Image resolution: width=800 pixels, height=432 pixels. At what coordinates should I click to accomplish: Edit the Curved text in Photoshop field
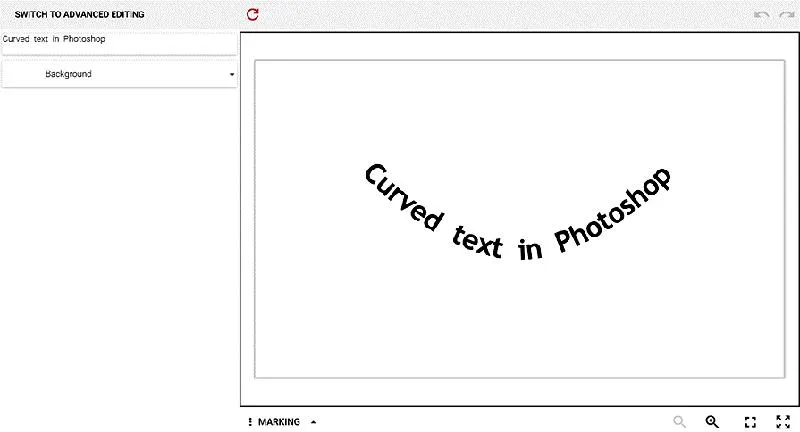(119, 43)
